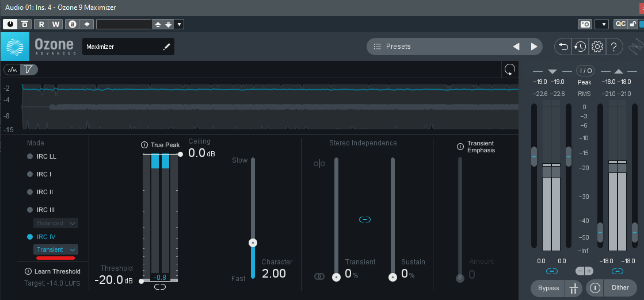Click the Transient stereo independence slider handle
The width and height of the screenshot is (644, 300).
click(336, 277)
